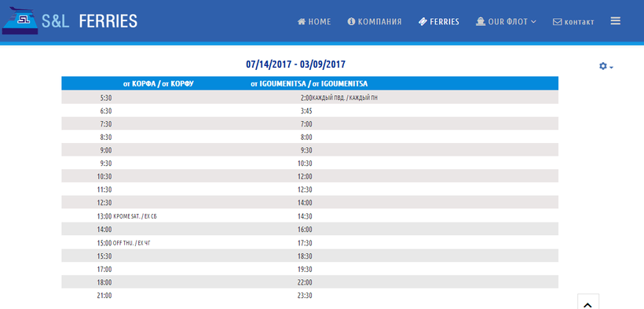Open the КОМПАНИЯ menu item

[375, 21]
